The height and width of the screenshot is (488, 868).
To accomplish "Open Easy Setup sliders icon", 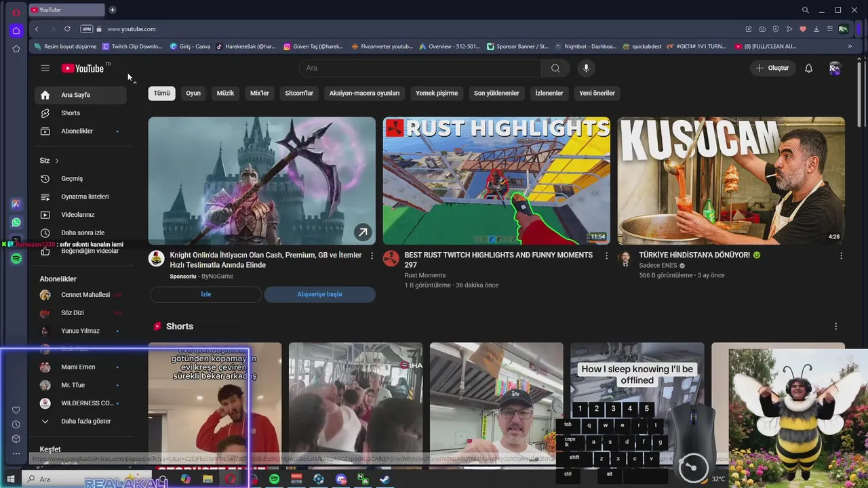I will click(829, 29).
